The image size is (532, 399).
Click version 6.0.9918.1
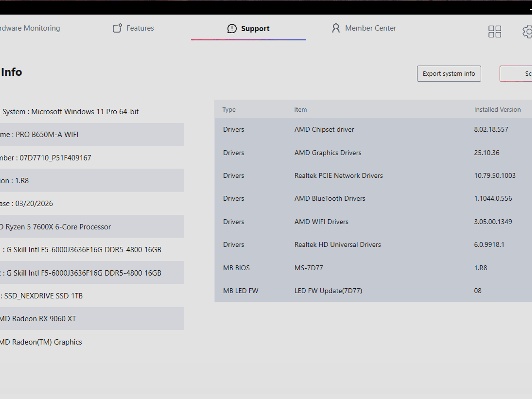click(x=489, y=245)
